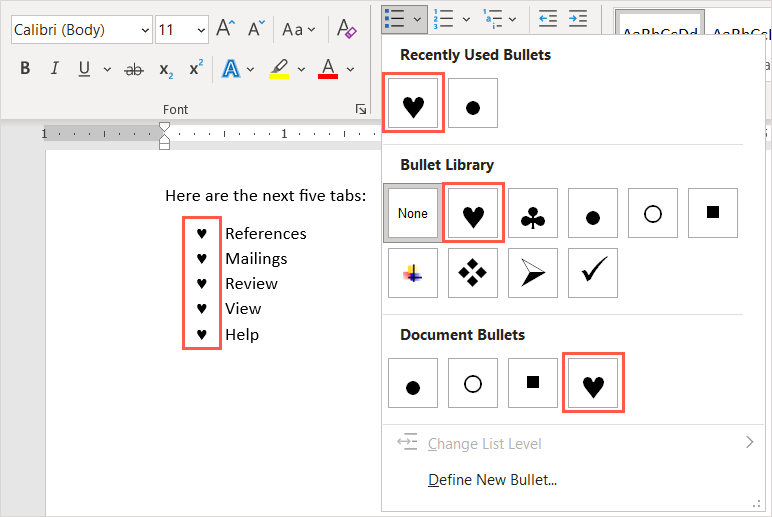Image resolution: width=772 pixels, height=517 pixels.
Task: Select heart in Recently Used Bullets
Action: (413, 103)
